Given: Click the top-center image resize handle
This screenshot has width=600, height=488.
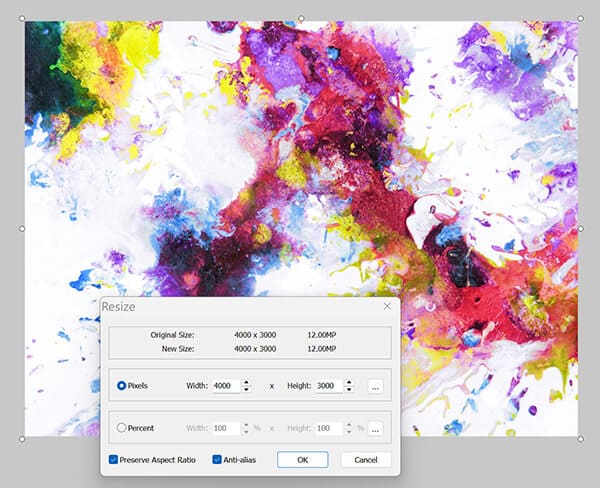Looking at the screenshot, I should [x=301, y=18].
